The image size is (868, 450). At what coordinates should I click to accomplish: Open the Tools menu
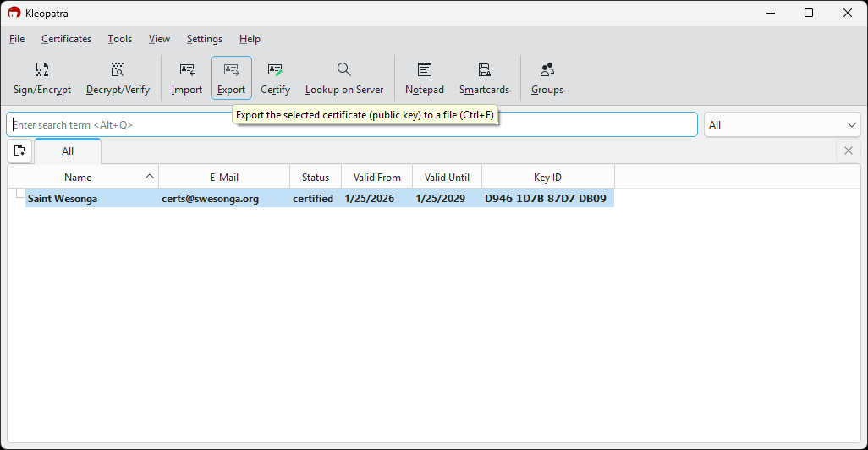(120, 39)
